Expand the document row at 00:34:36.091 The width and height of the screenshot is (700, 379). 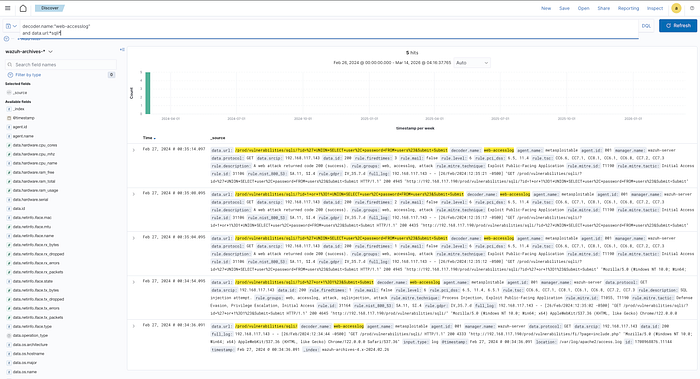click(x=133, y=326)
